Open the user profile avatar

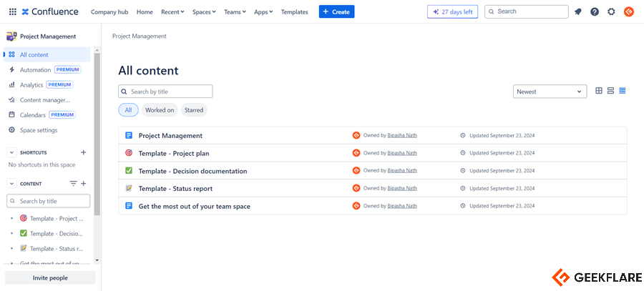(x=628, y=12)
